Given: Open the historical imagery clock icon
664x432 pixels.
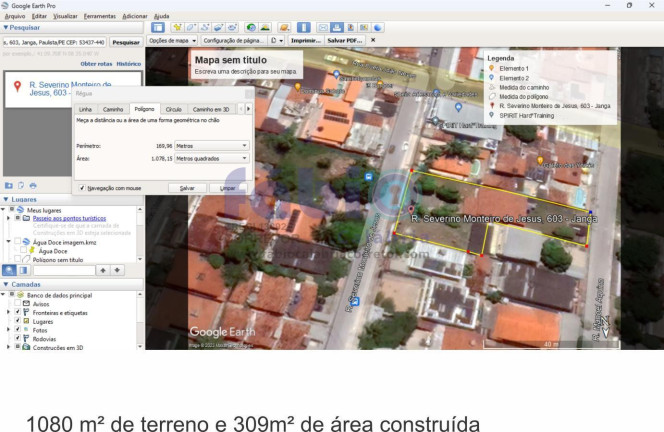Looking at the screenshot, I should (251, 28).
